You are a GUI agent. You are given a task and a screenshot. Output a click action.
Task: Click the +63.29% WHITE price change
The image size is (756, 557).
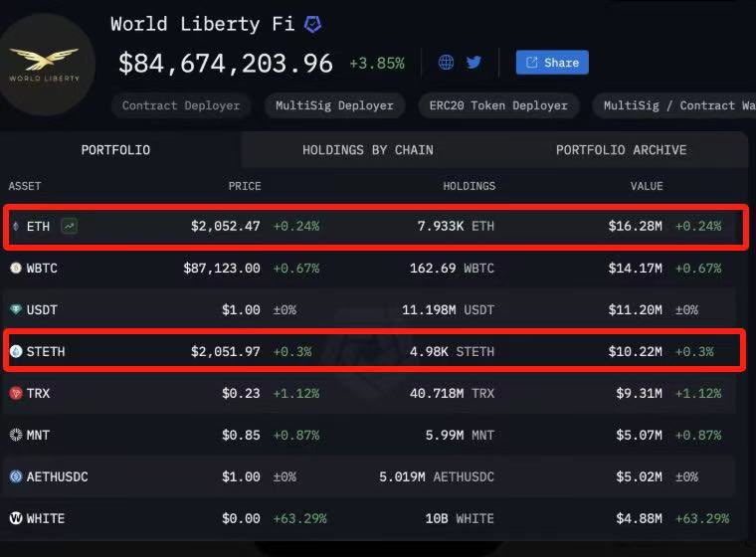299,518
